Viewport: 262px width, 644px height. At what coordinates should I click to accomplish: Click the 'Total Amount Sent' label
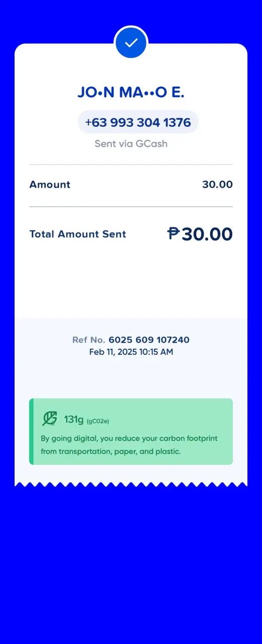[78, 234]
